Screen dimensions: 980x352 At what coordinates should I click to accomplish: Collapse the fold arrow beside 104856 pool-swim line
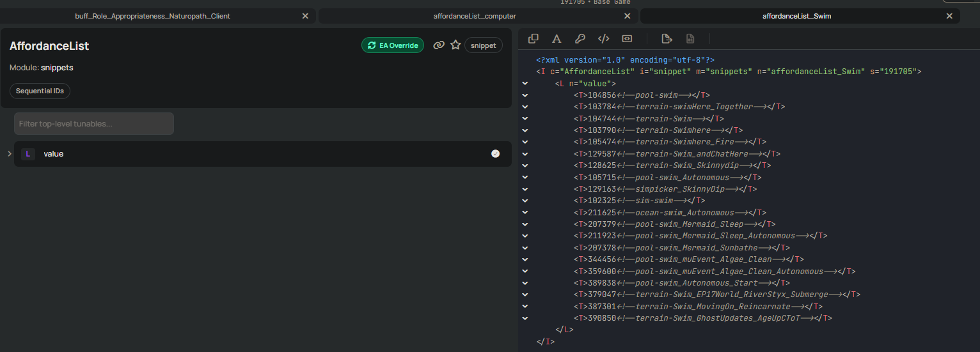click(525, 95)
